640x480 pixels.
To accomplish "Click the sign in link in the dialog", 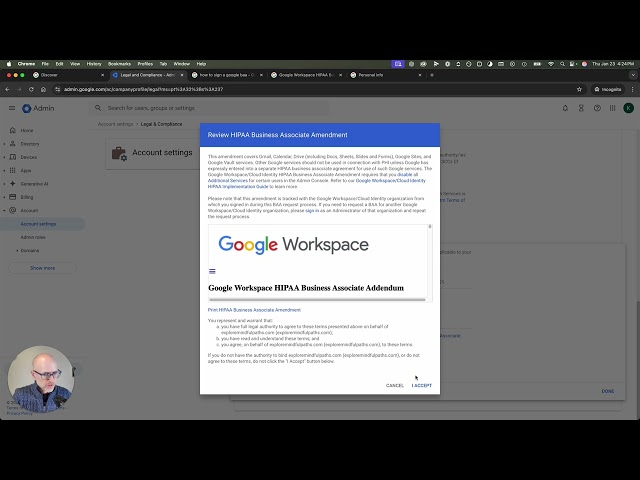I will click(x=312, y=211).
